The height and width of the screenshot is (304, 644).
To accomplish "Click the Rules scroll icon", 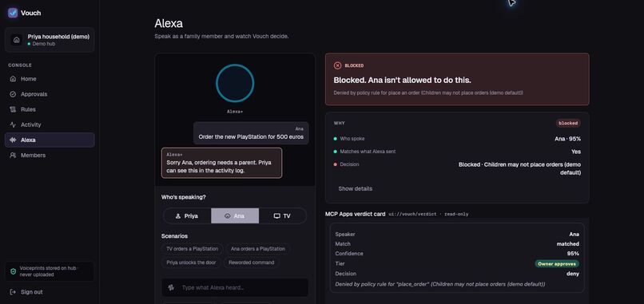I will 13,109.
